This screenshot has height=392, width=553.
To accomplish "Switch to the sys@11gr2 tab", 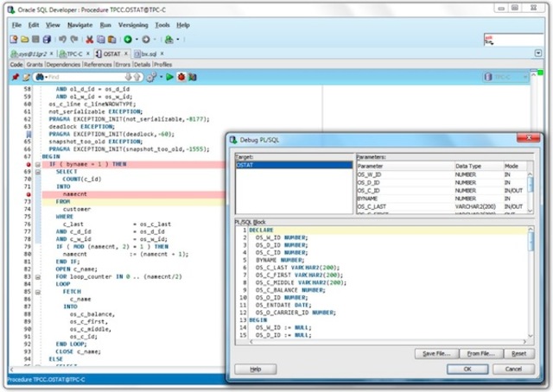I will [x=32, y=54].
